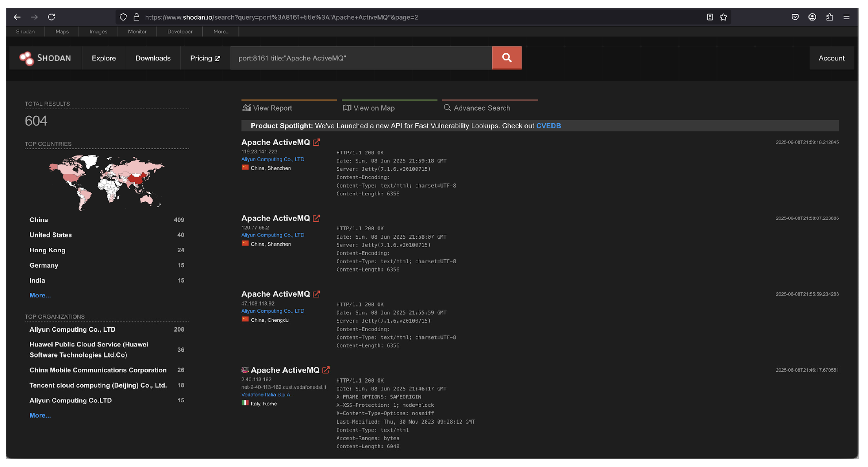Open the More.. menu in top bar
This screenshot has width=868, height=467.
221,32
